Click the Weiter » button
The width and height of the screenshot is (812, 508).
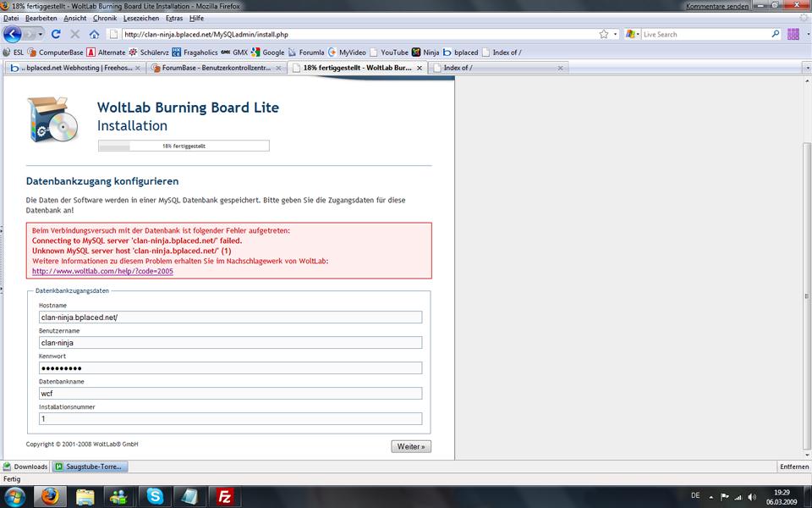(411, 446)
